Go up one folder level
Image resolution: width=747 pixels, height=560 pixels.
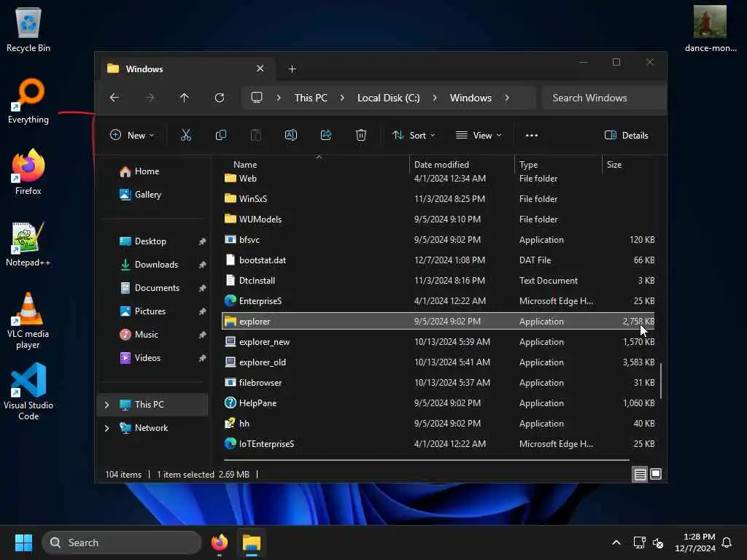point(185,98)
